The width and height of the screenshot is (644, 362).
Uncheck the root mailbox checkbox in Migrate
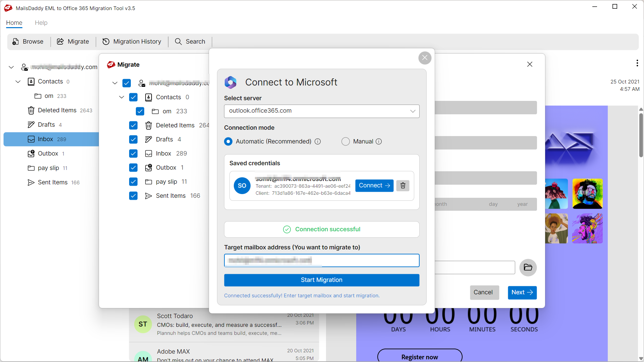pyautogui.click(x=126, y=83)
